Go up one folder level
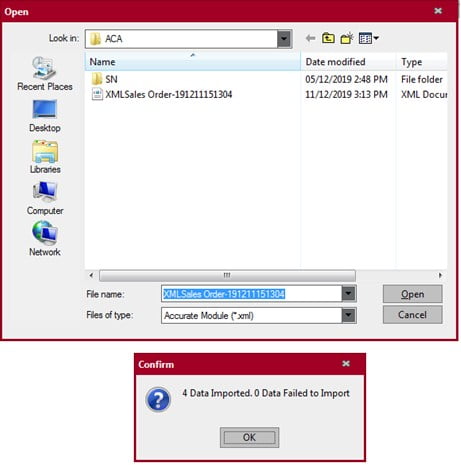The width and height of the screenshot is (461, 465). tap(328, 38)
